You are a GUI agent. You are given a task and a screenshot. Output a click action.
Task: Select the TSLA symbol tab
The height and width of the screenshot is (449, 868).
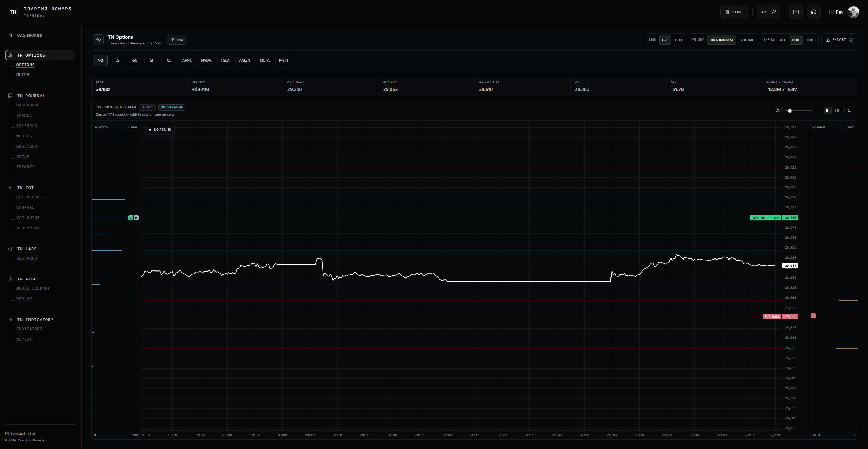click(x=225, y=60)
